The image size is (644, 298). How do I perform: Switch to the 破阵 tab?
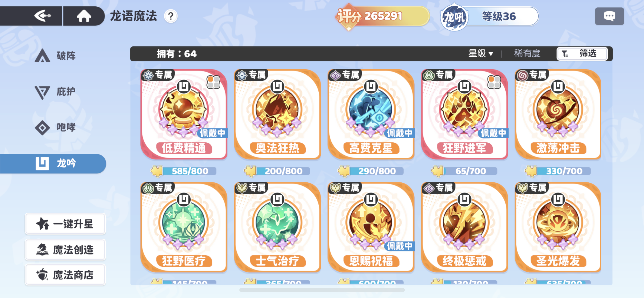pyautogui.click(x=55, y=56)
